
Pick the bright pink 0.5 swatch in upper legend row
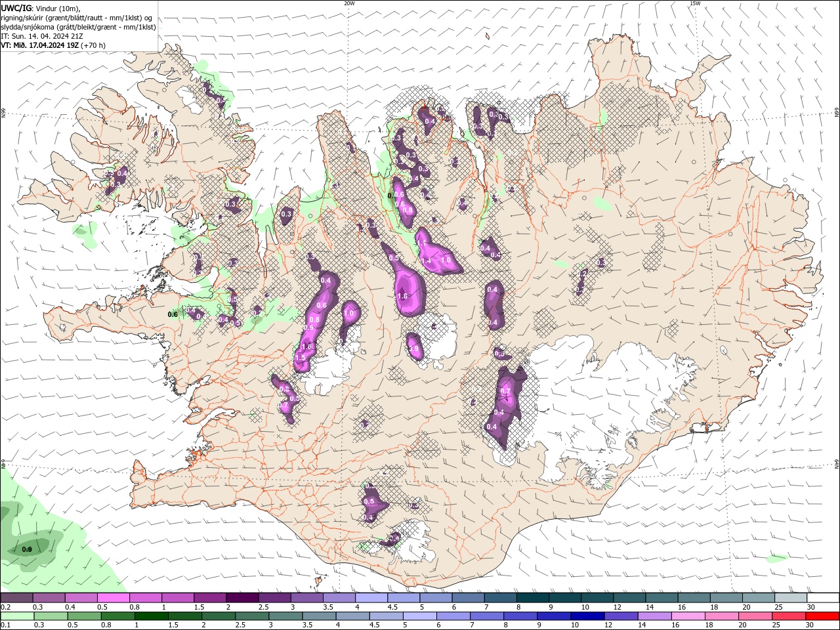point(113,598)
